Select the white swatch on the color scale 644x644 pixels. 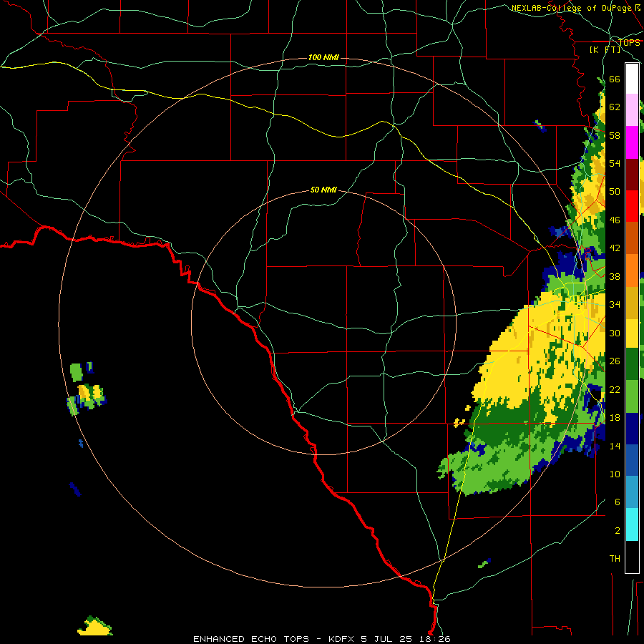(632, 79)
